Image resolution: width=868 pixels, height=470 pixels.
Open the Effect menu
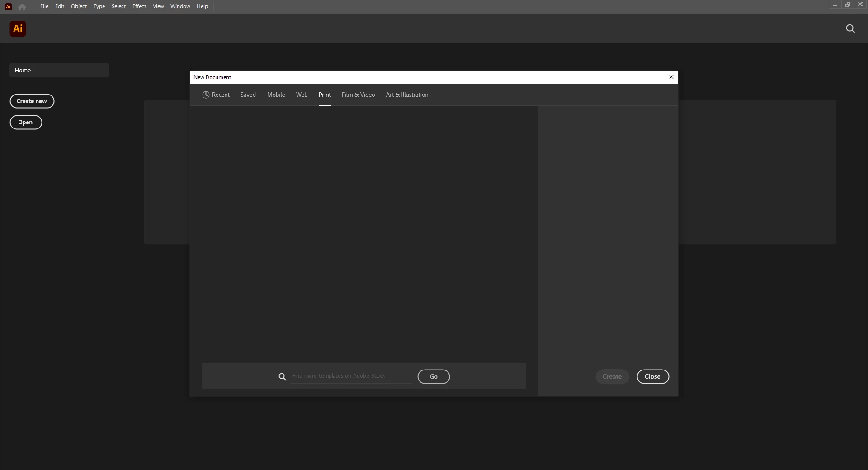click(x=139, y=6)
